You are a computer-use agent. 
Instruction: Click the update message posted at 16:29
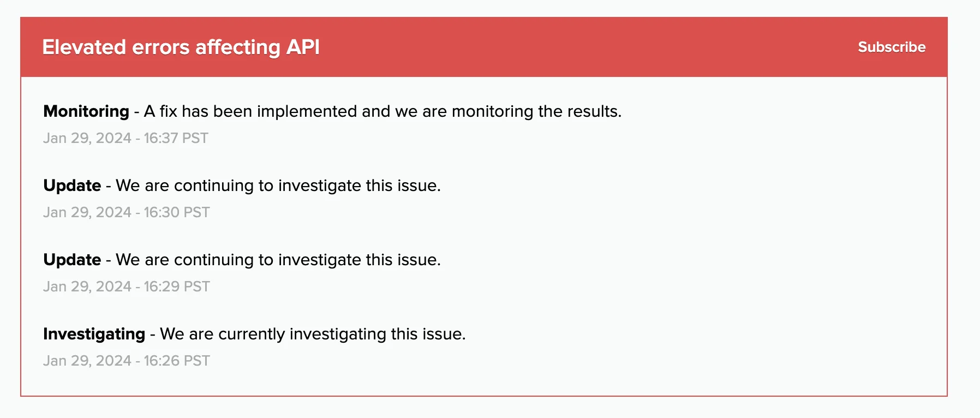pos(278,260)
